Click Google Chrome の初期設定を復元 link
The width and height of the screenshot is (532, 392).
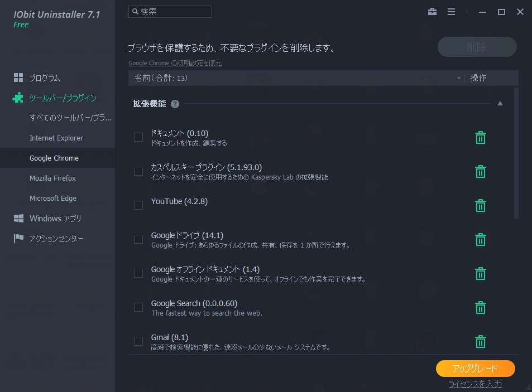175,63
